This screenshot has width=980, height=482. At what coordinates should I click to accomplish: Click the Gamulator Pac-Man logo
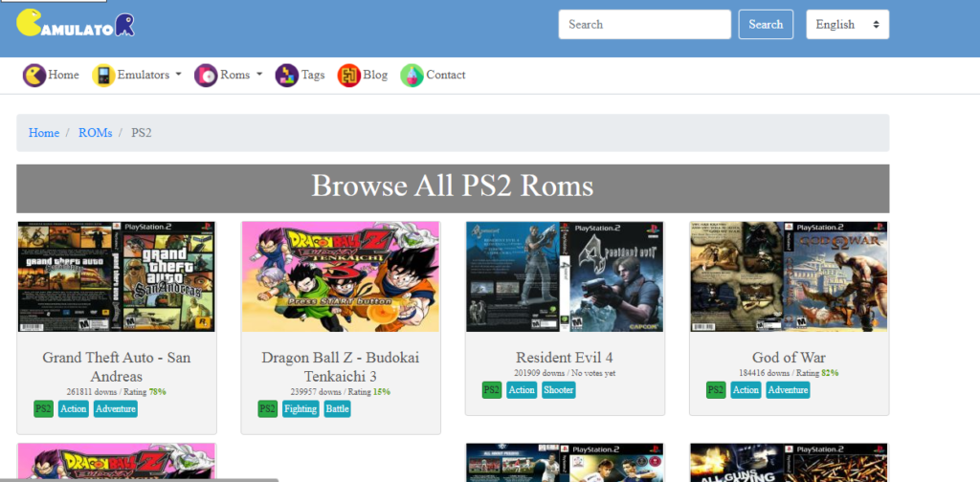pos(75,23)
